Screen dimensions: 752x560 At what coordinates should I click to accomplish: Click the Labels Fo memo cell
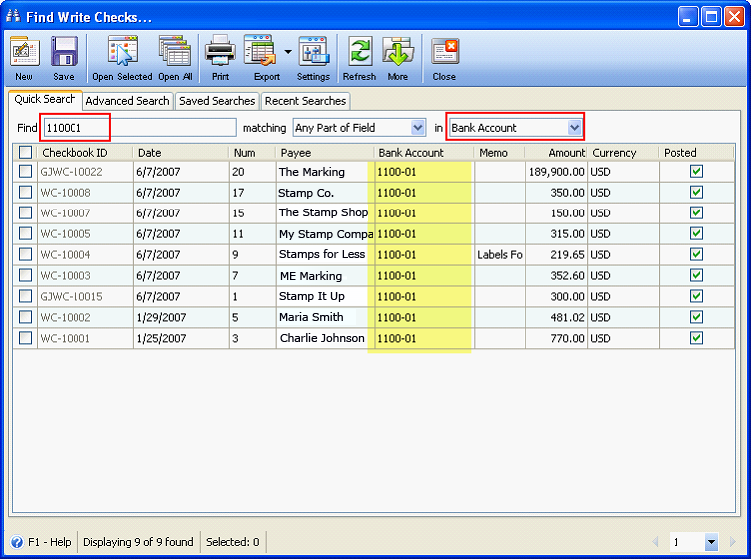click(500, 254)
